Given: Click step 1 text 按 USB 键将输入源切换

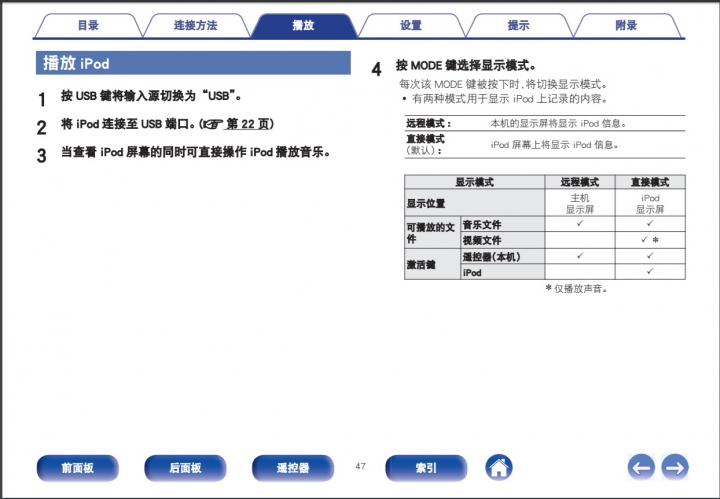Looking at the screenshot, I should pyautogui.click(x=152, y=96).
